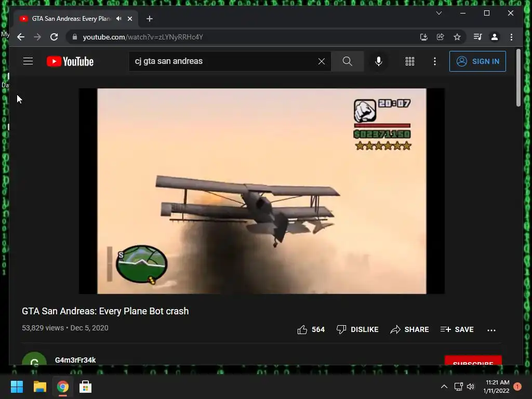Click the 53,829 views text
532x399 pixels.
click(x=43, y=328)
